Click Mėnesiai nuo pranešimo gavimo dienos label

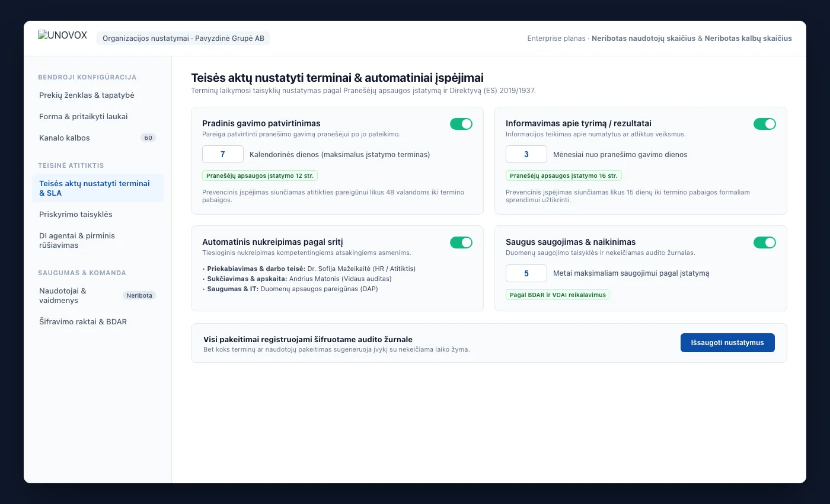tap(620, 154)
